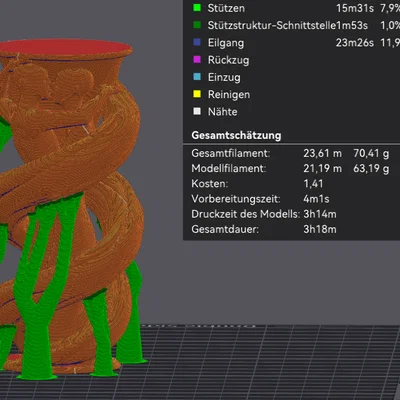Viewport: 400px width, 400px height.
Task: Select the red top surface of the vase
Action: [65, 48]
